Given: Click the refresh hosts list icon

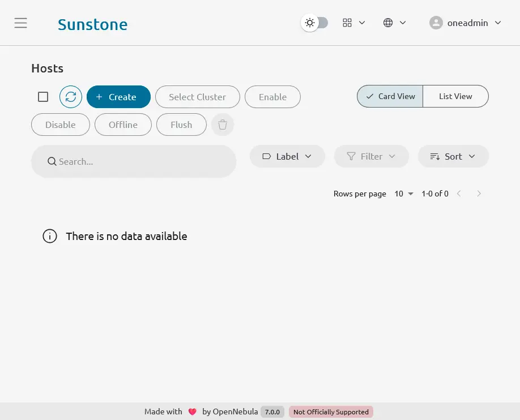Looking at the screenshot, I should [71, 97].
